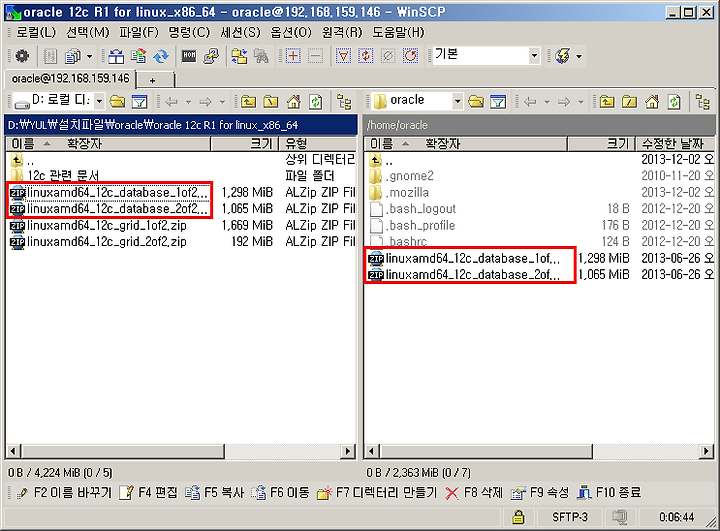720x531 pixels.
Task: Open the 로컬(L) menu
Action: 36,32
